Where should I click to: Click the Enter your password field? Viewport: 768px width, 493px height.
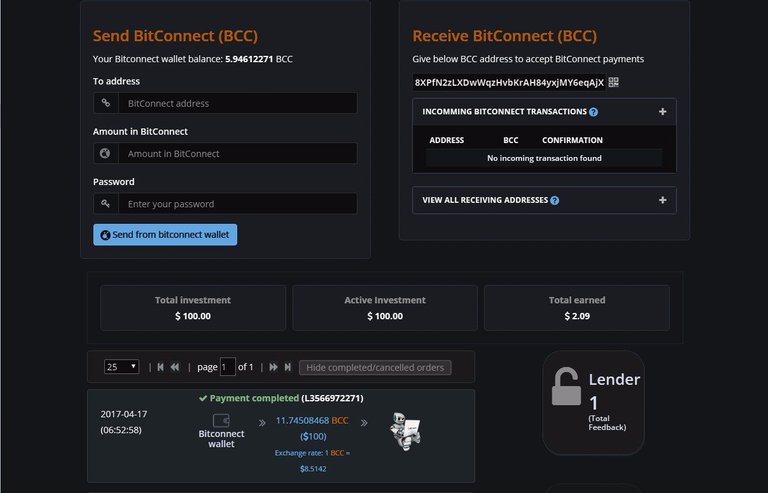pos(237,204)
